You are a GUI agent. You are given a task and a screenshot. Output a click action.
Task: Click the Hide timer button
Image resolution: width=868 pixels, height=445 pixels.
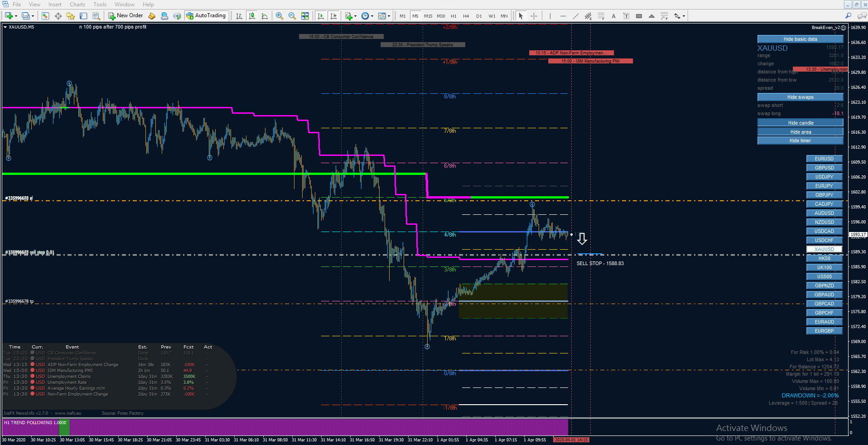coord(800,140)
